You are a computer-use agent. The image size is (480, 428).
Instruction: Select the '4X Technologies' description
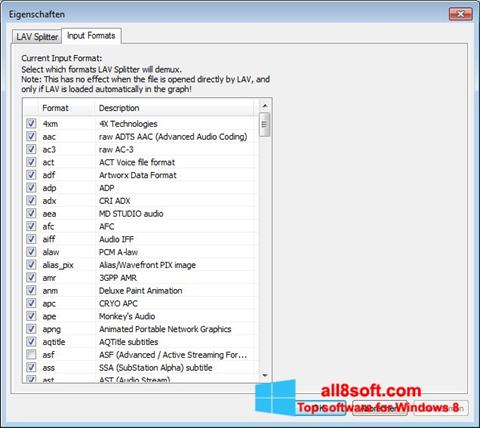click(128, 124)
